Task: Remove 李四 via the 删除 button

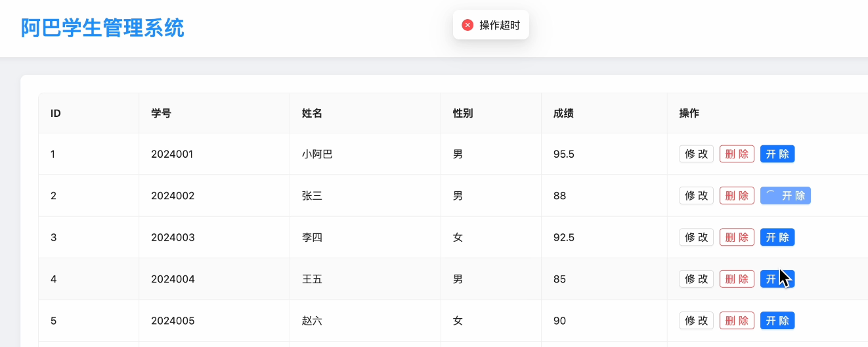Action: pyautogui.click(x=737, y=237)
